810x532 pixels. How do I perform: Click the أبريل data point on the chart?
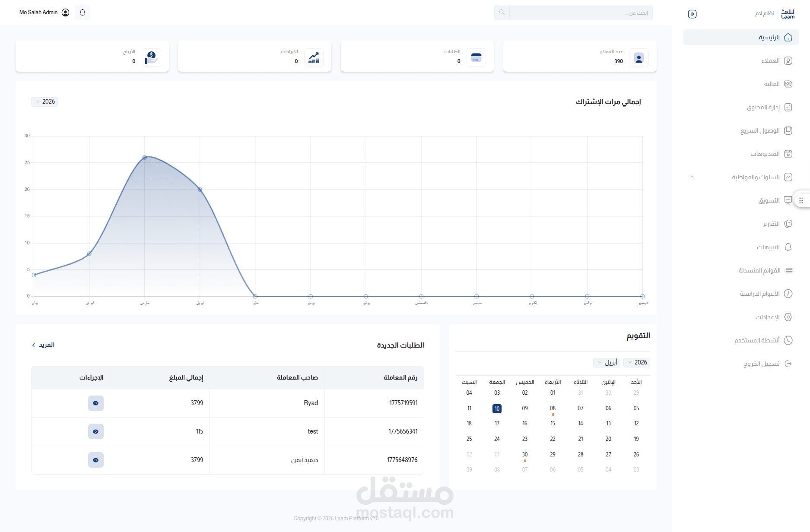point(200,190)
